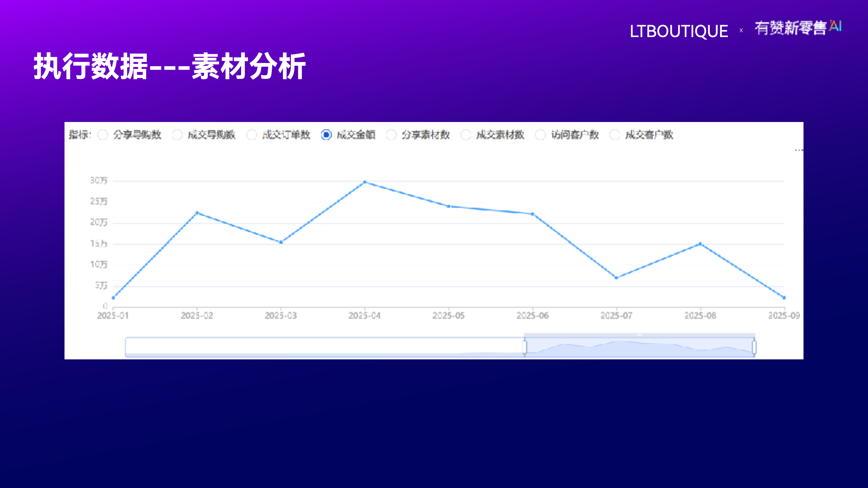Choose the 成交订单数 metric radio

point(252,135)
